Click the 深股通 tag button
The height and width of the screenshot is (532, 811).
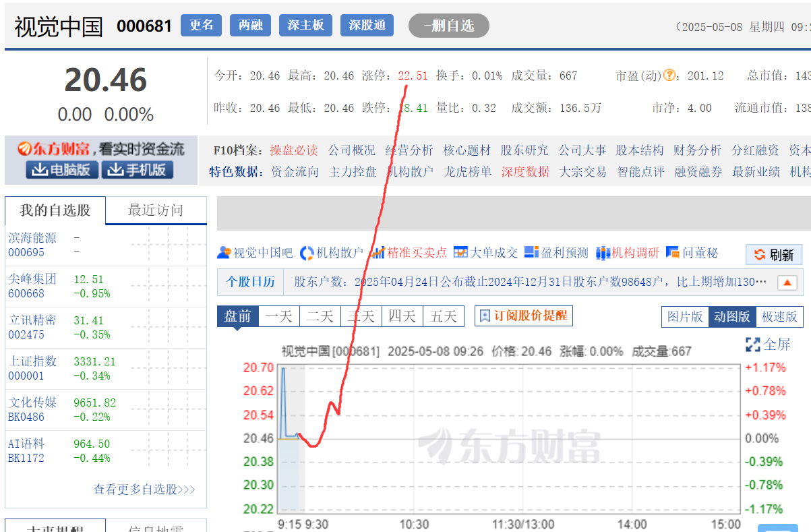[367, 25]
